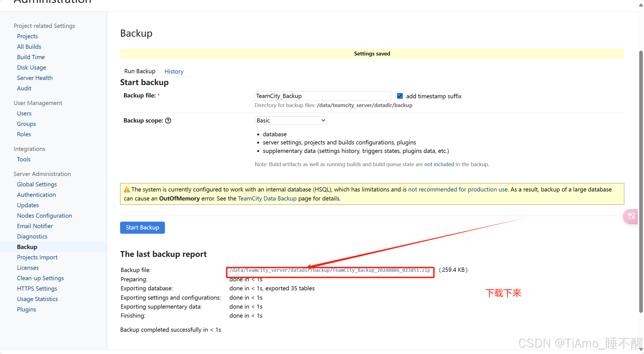Open the last backup zip file link
The width and height of the screenshot is (644, 354).
point(330,270)
